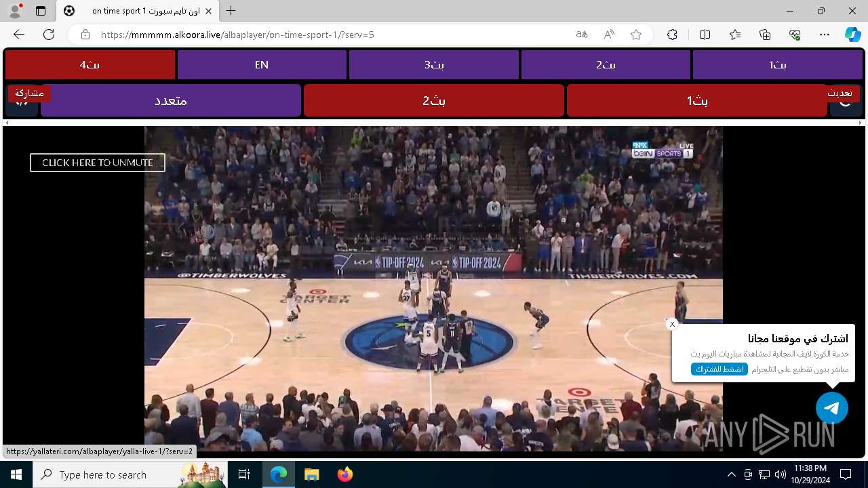Screen dimensions: 868x488
Task: Click the basketball video stream
Action: (433, 288)
